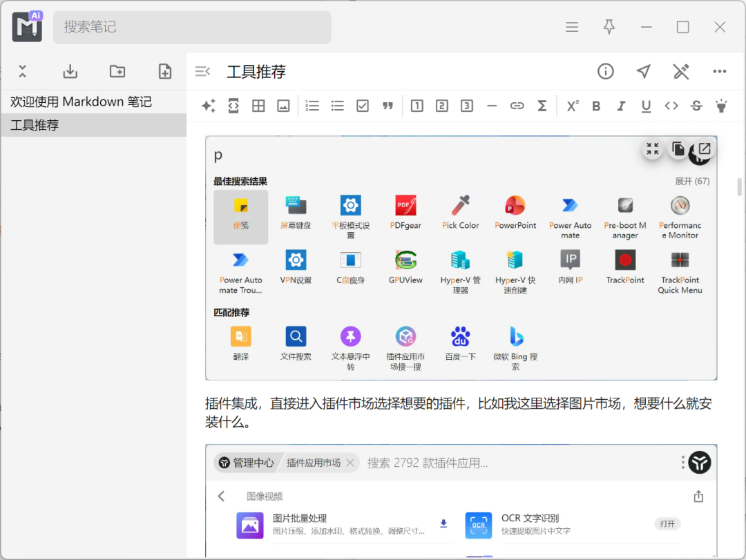Insert an ordered list
Viewport: 746px width, 560px height.
coord(312,106)
